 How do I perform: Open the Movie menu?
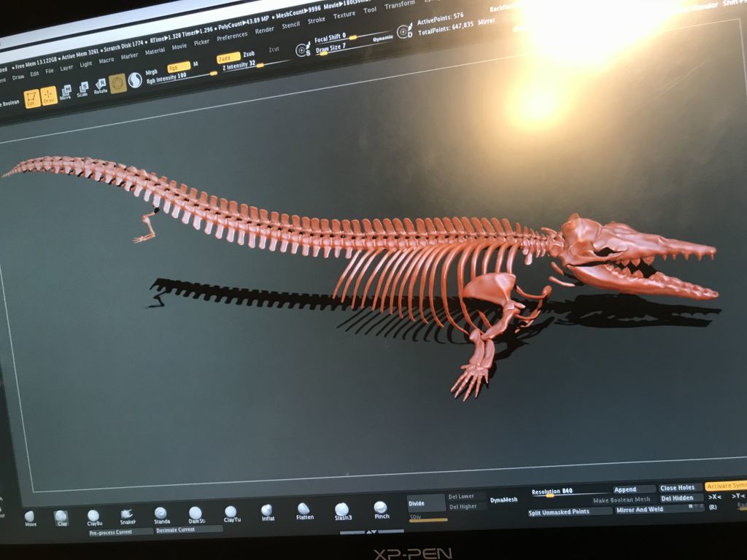pos(179,47)
